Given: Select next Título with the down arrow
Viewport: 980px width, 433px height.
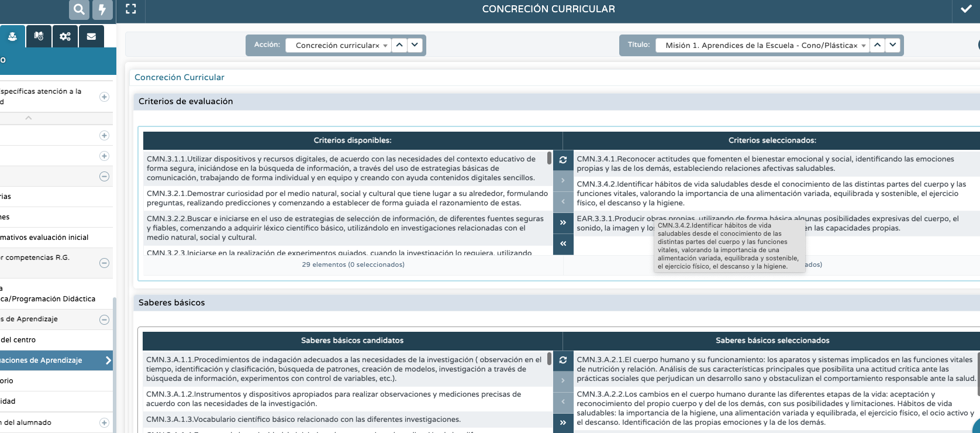Looking at the screenshot, I should click(x=893, y=44).
